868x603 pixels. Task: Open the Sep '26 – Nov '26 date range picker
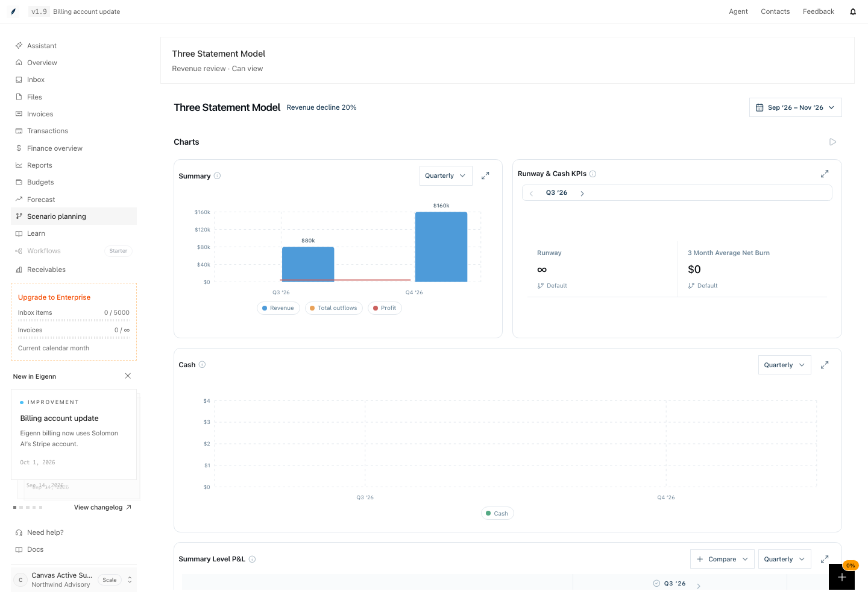(795, 107)
